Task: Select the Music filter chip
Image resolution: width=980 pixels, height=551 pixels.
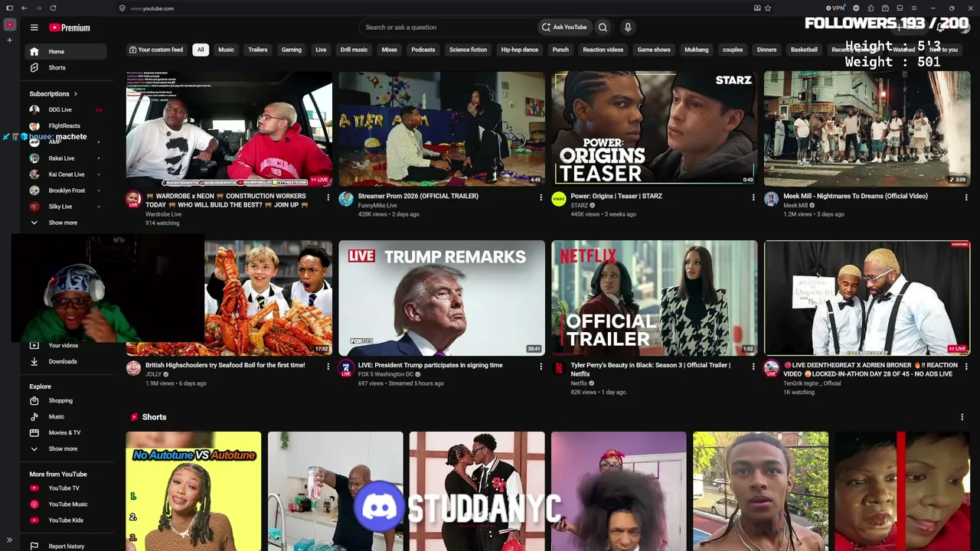Action: 226,50
